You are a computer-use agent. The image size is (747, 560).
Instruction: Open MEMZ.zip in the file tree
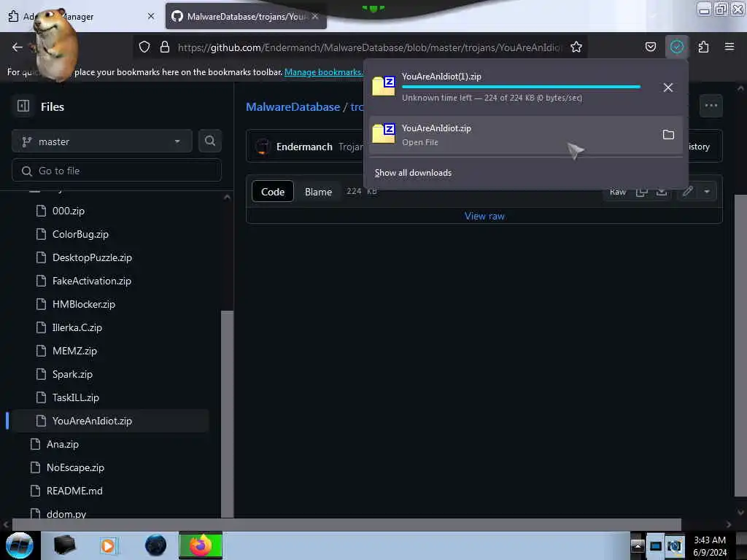(x=74, y=351)
